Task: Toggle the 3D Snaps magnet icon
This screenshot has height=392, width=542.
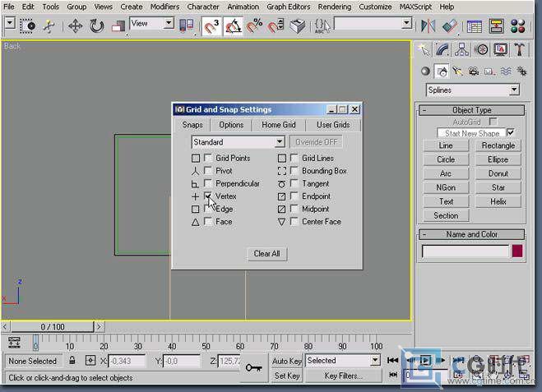Action: 211,26
